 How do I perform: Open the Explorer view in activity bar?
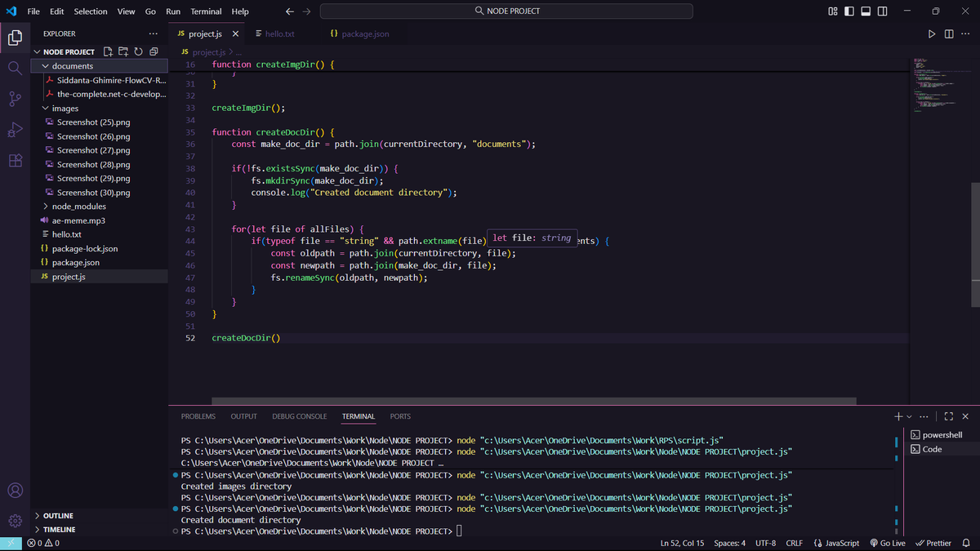tap(15, 38)
